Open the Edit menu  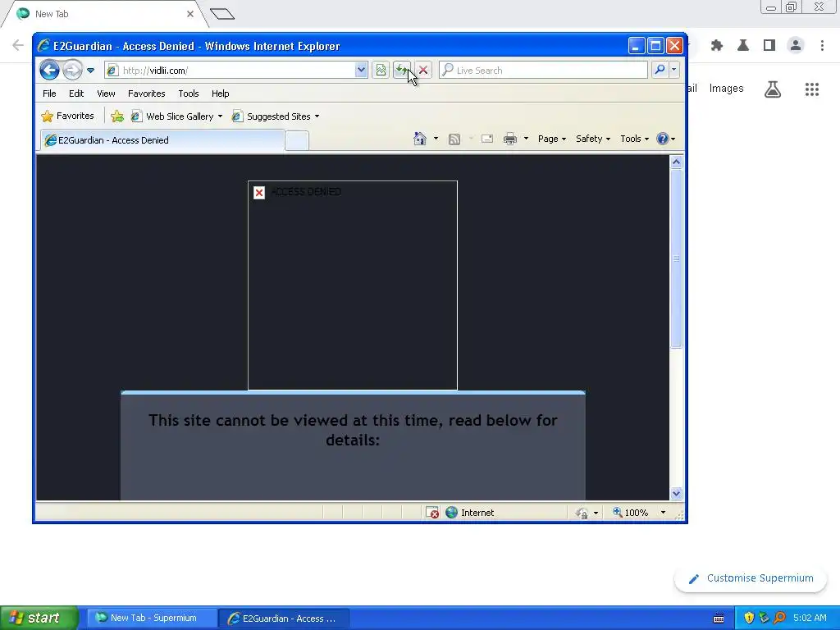tap(76, 94)
